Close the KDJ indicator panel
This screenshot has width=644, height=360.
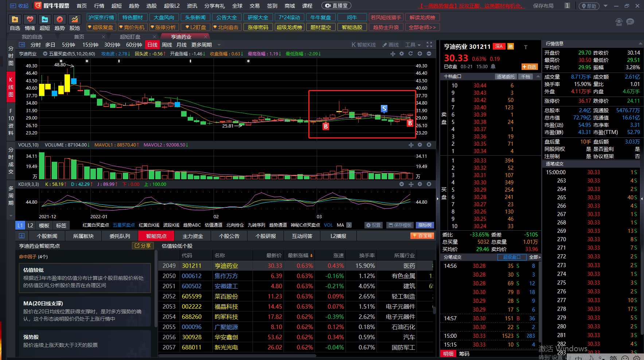pos(429,184)
